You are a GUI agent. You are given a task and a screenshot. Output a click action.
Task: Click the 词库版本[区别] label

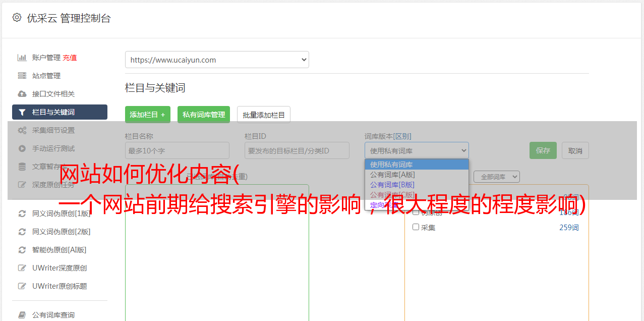(x=388, y=136)
